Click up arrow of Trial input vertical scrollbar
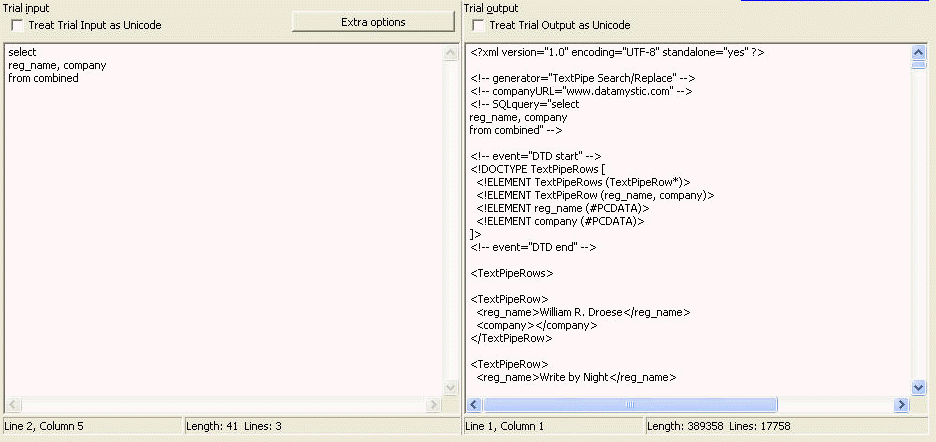The height and width of the screenshot is (442, 936). pos(449,53)
